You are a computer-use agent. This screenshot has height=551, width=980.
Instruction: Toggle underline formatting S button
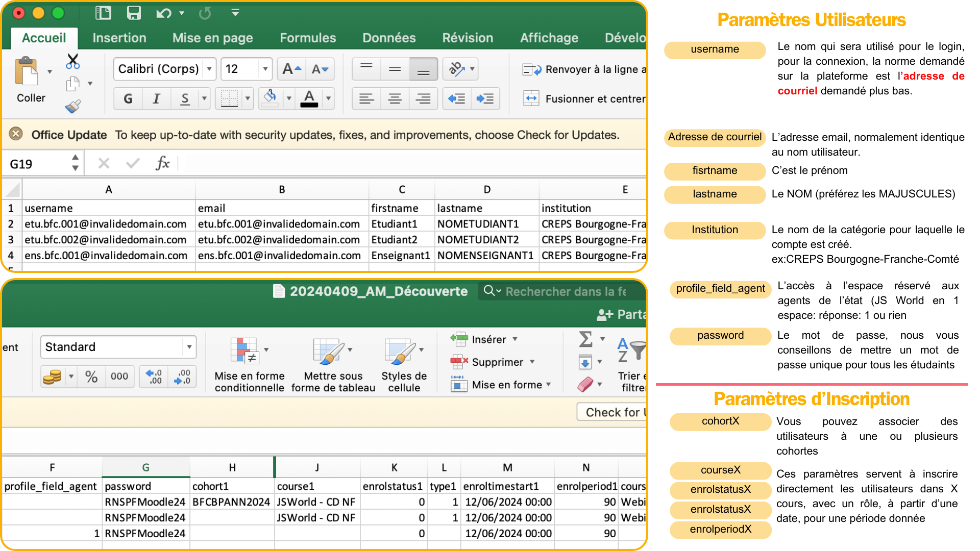coord(185,98)
